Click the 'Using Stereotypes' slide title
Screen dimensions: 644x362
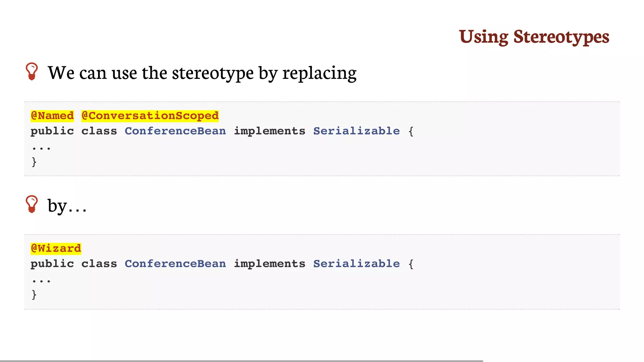pyautogui.click(x=534, y=37)
